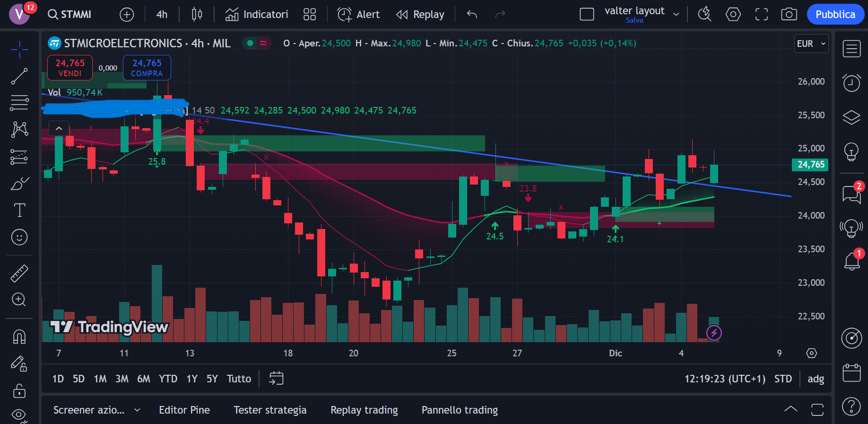
Task: Select the brush drawing tool
Action: [19, 184]
